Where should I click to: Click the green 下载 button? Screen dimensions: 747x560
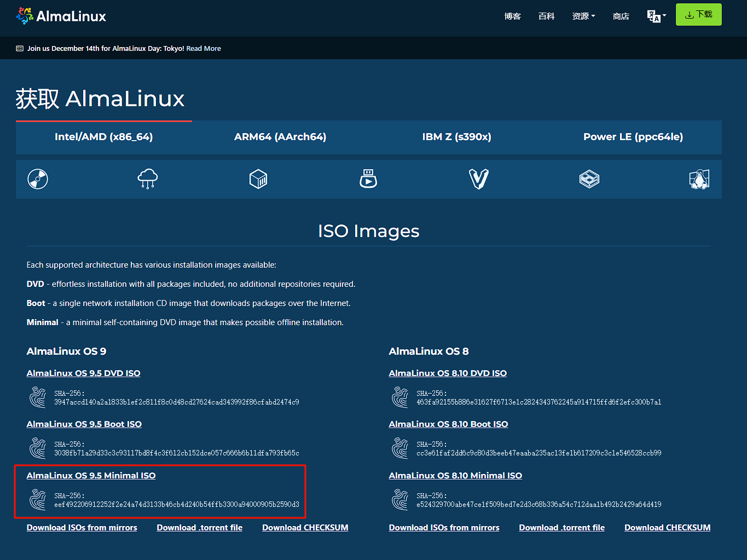(698, 15)
